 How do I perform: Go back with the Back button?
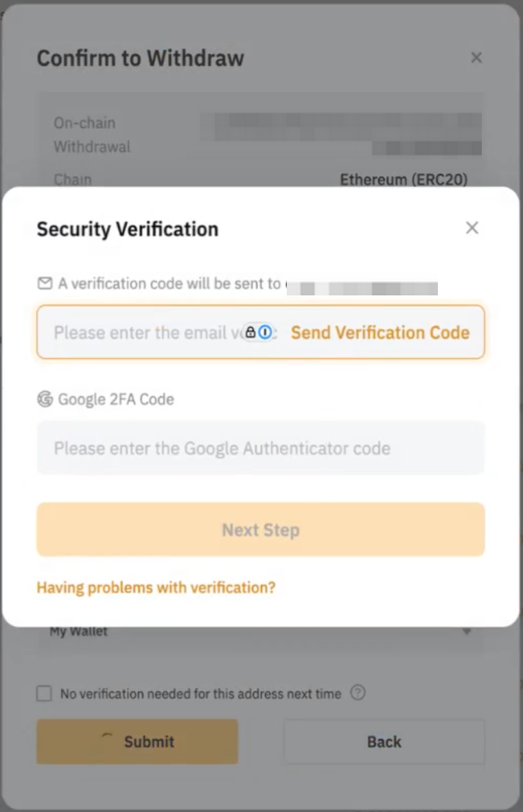coord(384,741)
